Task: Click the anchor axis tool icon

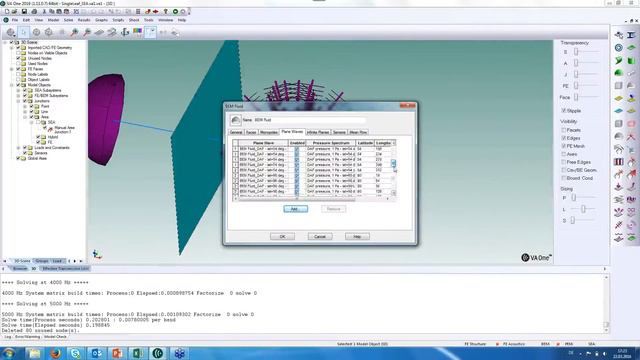Action: 125,32
